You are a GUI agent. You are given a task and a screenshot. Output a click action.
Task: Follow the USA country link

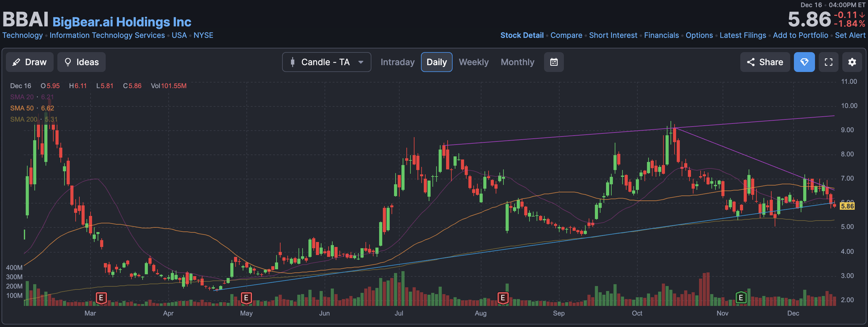tap(179, 35)
